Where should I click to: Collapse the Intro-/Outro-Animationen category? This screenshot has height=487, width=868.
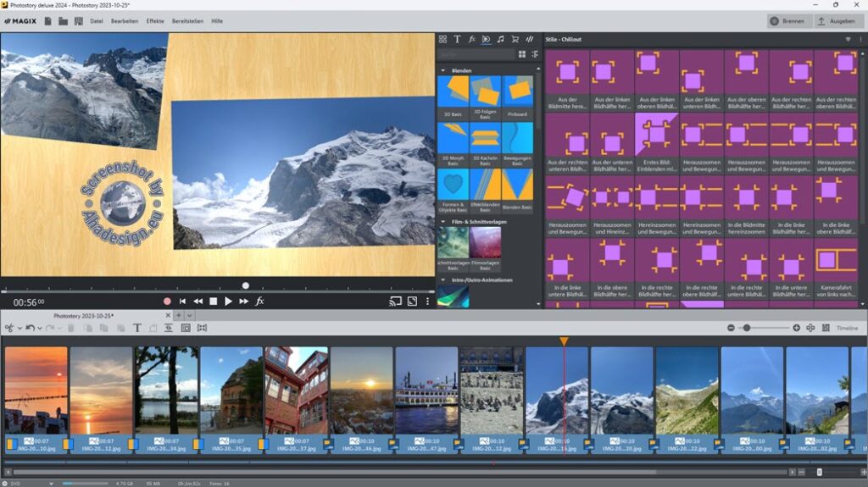tap(442, 280)
